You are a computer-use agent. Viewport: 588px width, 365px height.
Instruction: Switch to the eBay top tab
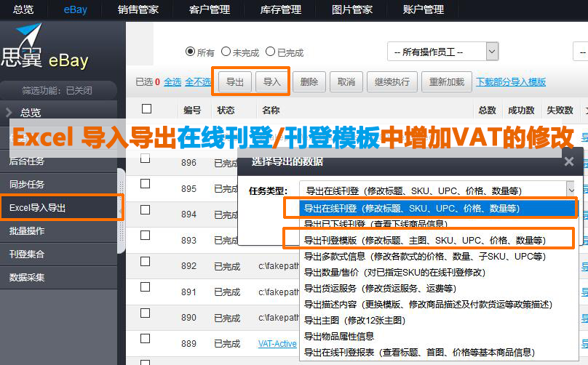click(x=76, y=9)
